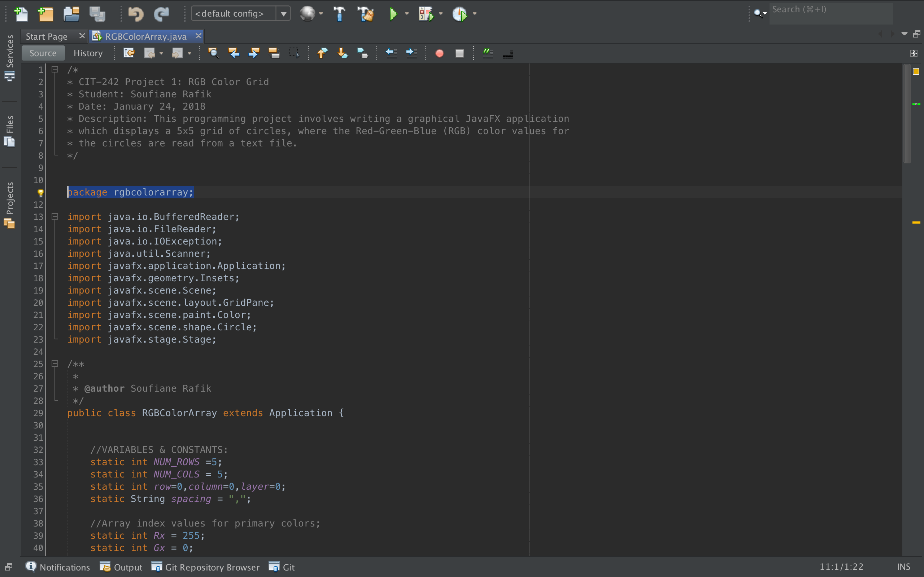Click the New Project icon

point(45,14)
